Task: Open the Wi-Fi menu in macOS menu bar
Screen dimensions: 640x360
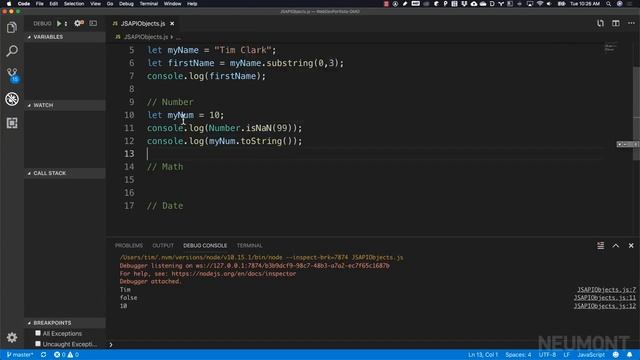Action: click(x=540, y=4)
